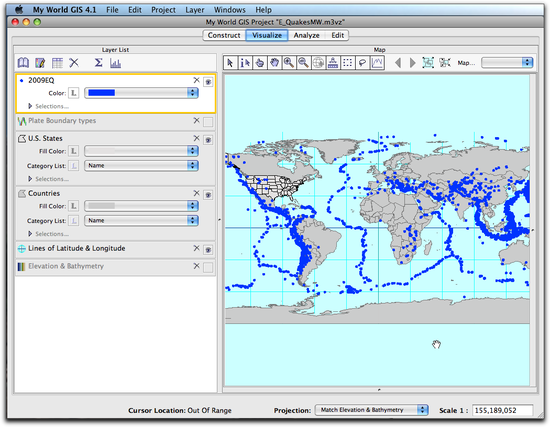
Task: Click the globe recenter tool
Action: click(x=318, y=63)
